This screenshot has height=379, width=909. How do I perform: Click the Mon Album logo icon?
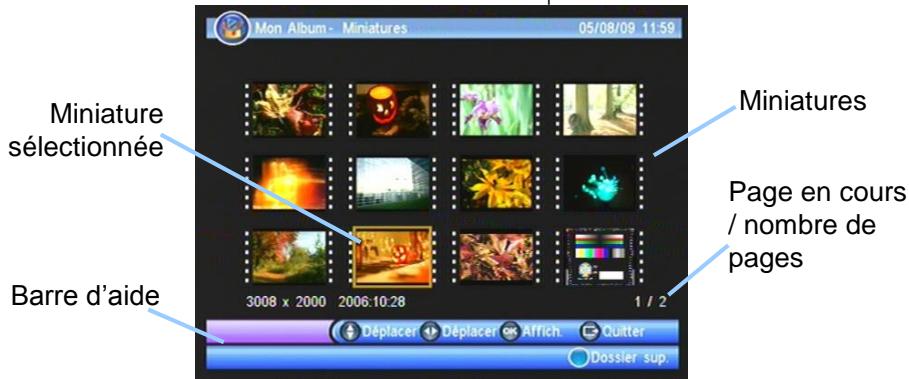232,28
